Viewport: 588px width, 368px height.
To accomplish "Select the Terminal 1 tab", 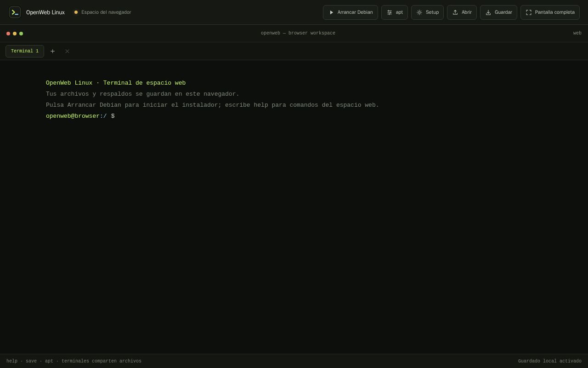I will [x=25, y=51].
